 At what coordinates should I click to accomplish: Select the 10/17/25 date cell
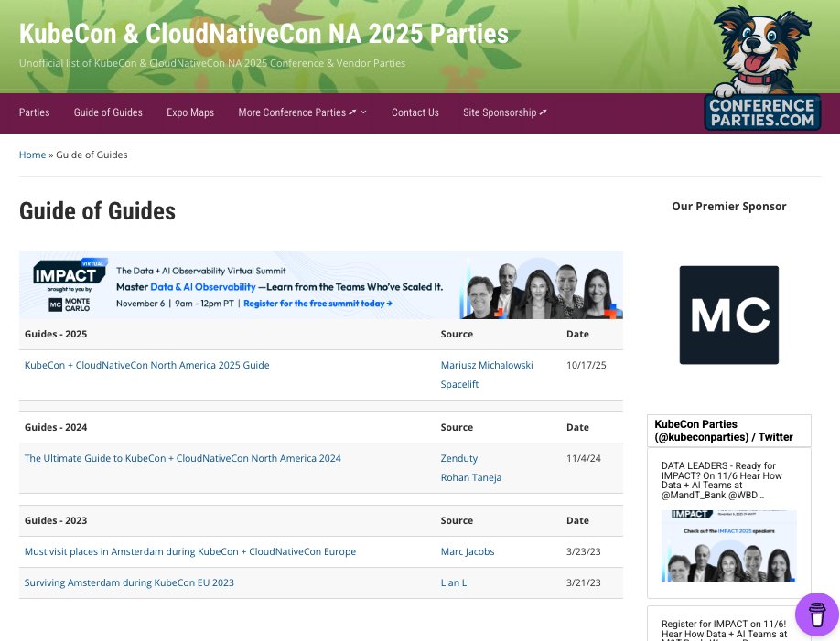586,365
